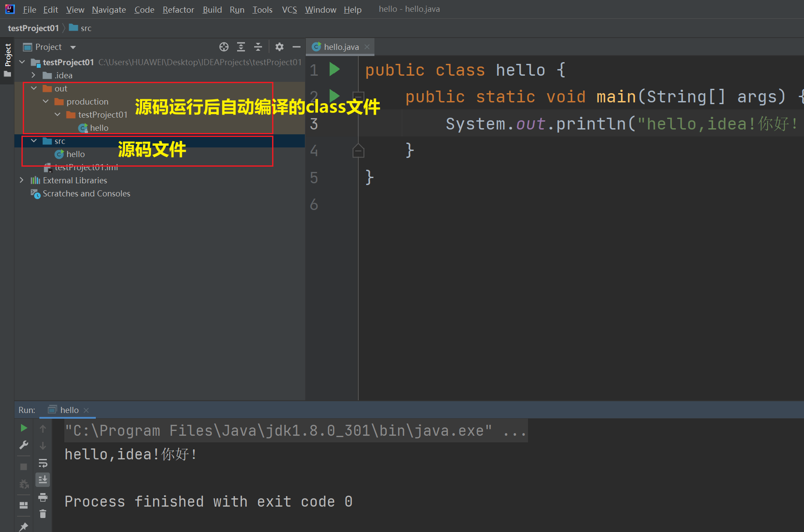Clear console with the trash icon
The height and width of the screenshot is (532, 804).
pos(43,514)
